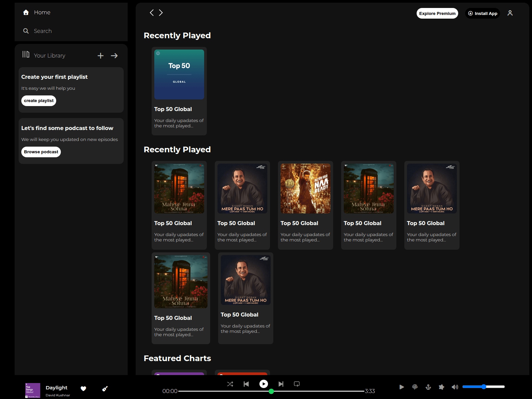Add new item with library plus icon
This screenshot has height=399, width=532.
tap(100, 56)
